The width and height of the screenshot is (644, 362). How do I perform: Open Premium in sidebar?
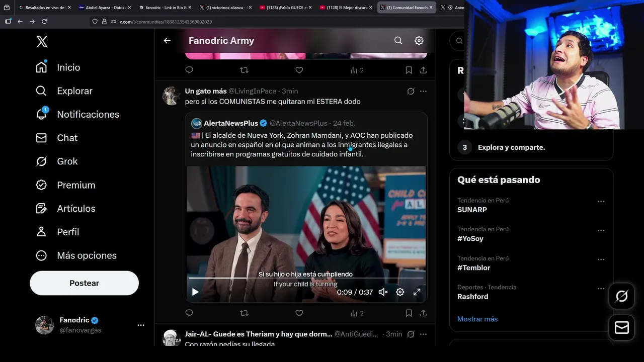click(x=65, y=185)
